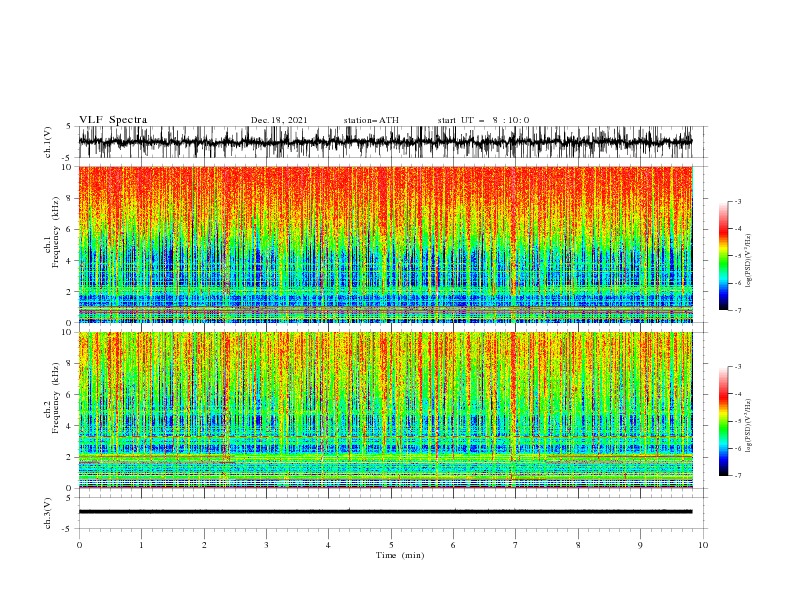Click the "-7" tick on ch.2 colorbar
The height and width of the screenshot is (612, 792).
click(737, 475)
